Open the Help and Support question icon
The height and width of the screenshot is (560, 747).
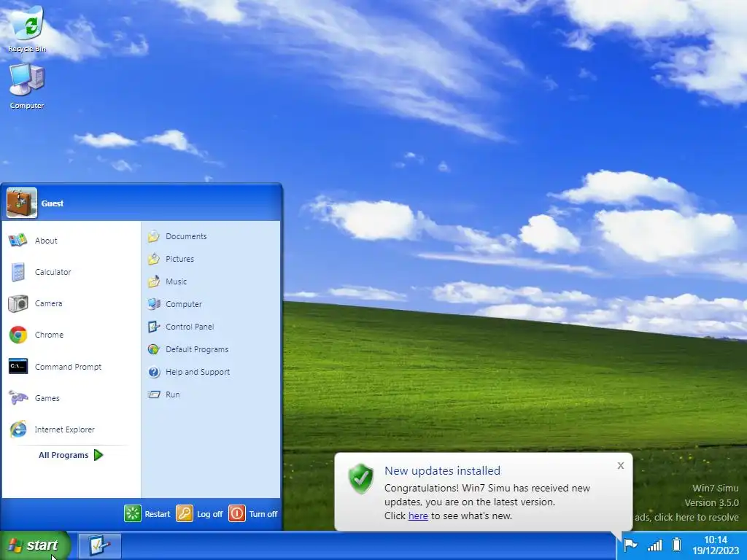(153, 372)
